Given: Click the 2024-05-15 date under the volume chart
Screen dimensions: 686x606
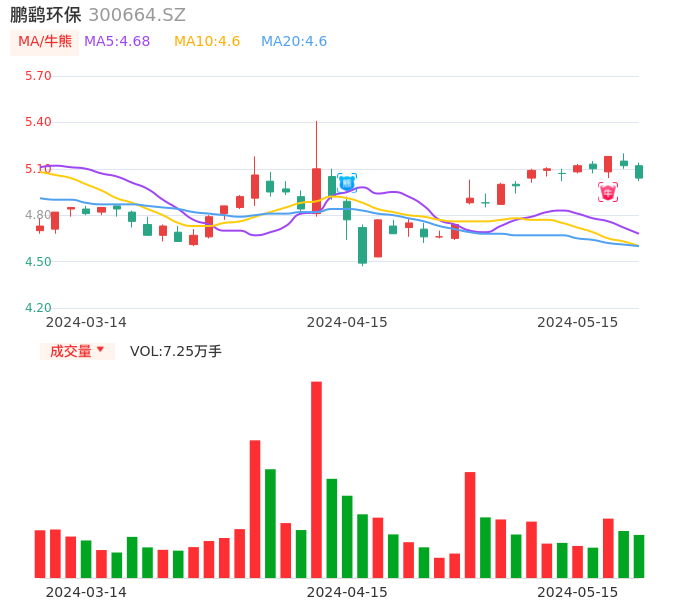Looking at the screenshot, I should coord(578,592).
